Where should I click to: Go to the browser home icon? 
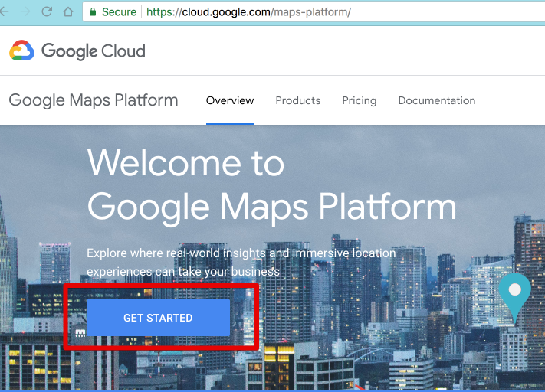68,11
